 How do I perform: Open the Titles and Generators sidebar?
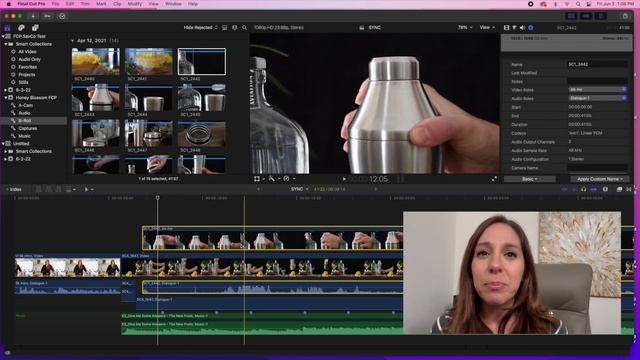pyautogui.click(x=35, y=28)
